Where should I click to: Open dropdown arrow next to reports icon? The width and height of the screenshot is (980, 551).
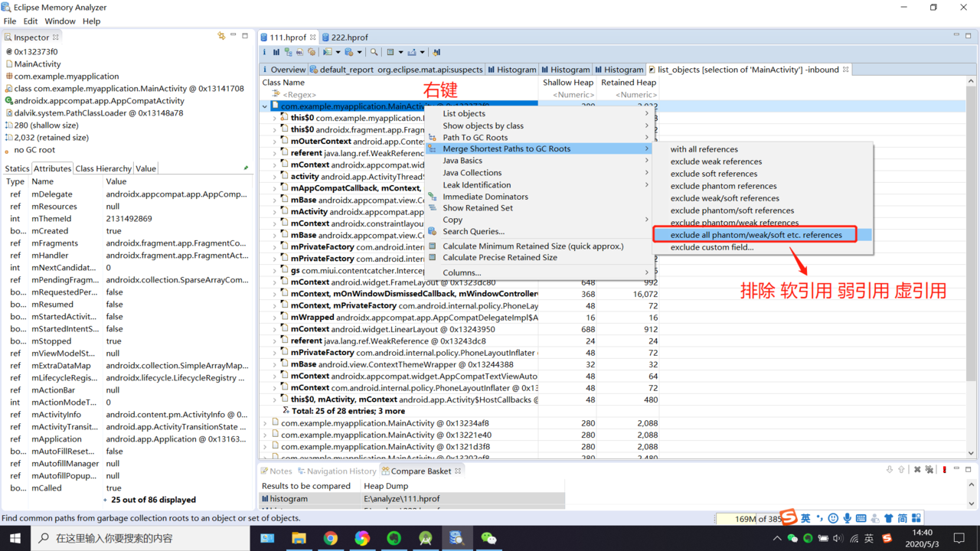(x=338, y=52)
